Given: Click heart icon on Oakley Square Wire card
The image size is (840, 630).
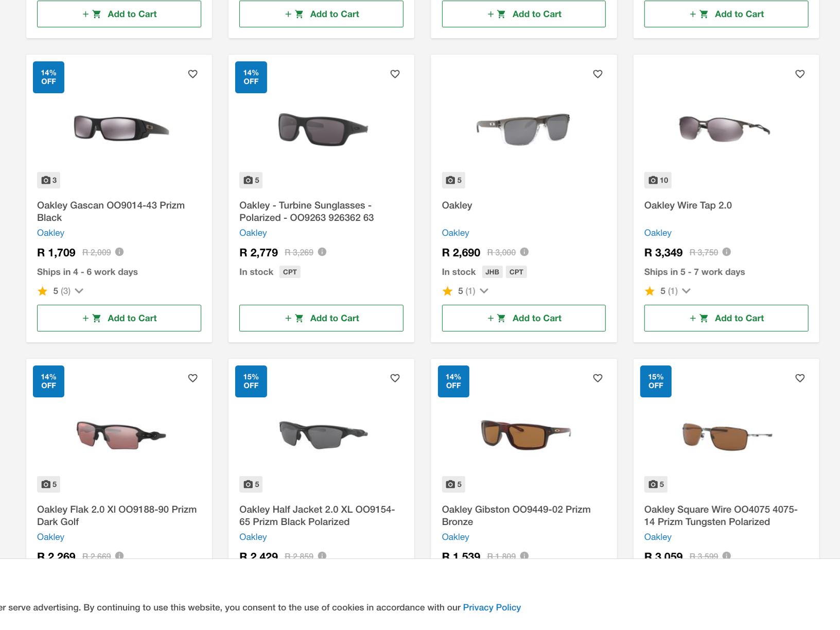Looking at the screenshot, I should (x=800, y=378).
